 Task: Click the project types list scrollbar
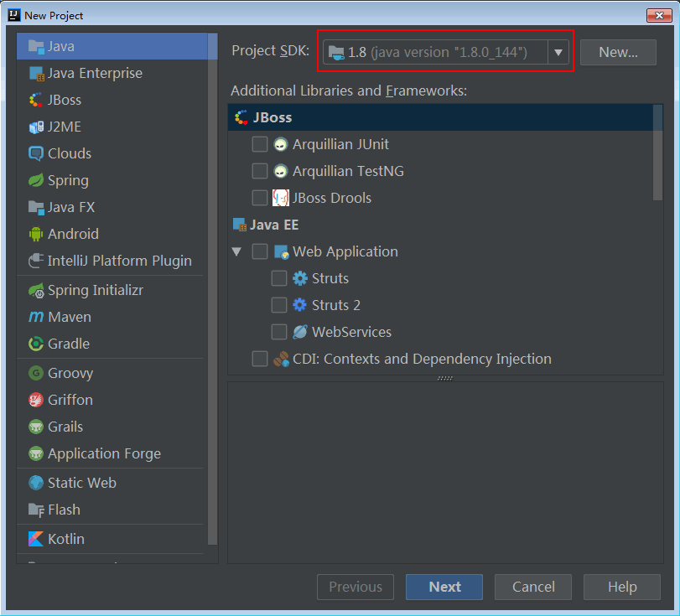tap(212, 288)
